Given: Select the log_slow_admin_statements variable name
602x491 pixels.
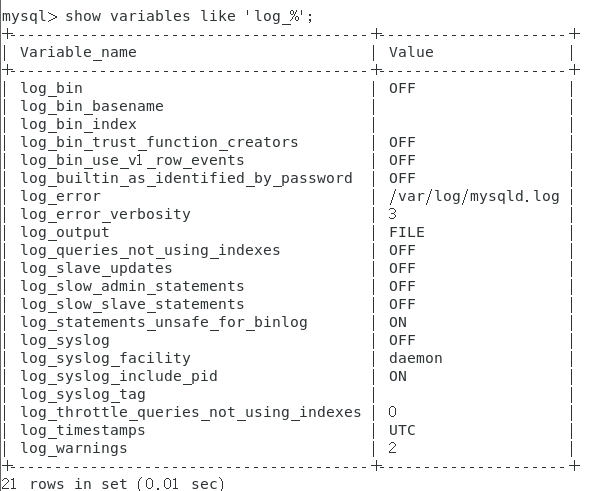Looking at the screenshot, I should [132, 286].
